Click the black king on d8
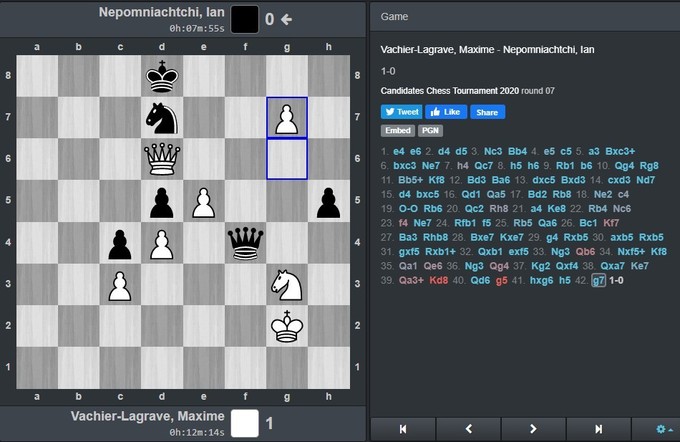The image size is (680, 442). point(162,75)
